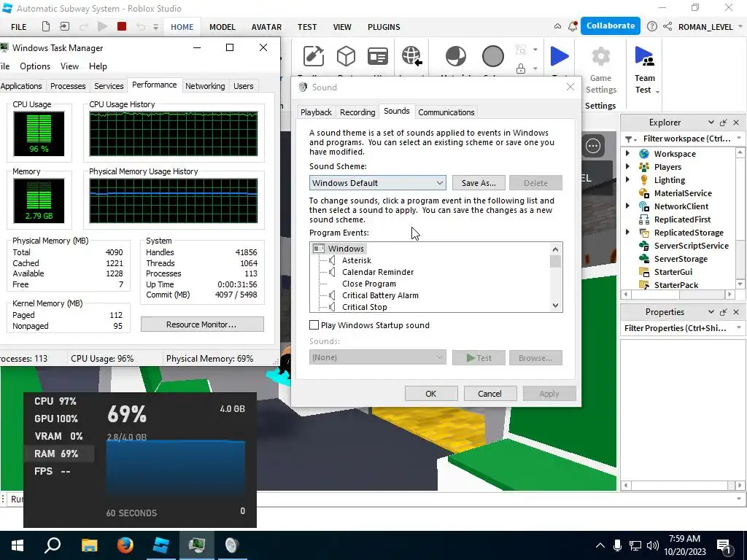Click the Task Manager taskbar icon
747x560 pixels.
point(197,545)
